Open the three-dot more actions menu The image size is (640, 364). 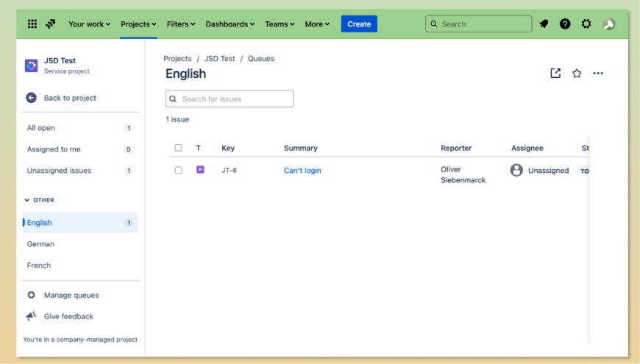pos(598,74)
